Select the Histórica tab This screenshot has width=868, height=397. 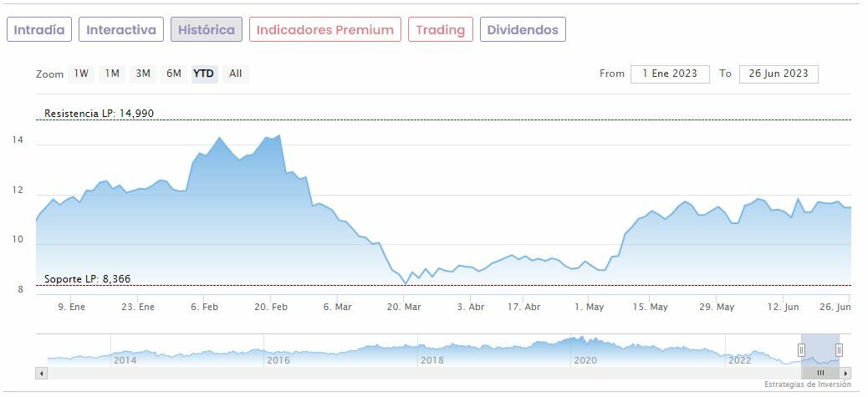[x=207, y=30]
